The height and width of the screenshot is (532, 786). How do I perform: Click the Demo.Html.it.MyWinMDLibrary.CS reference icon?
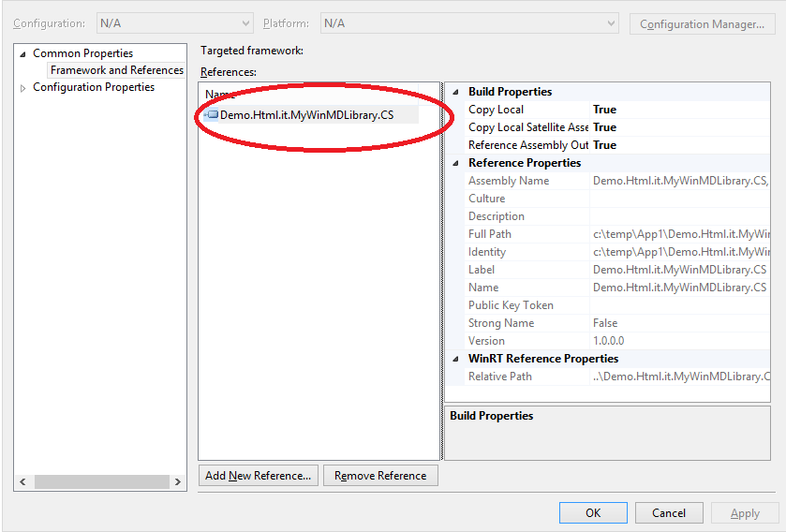pyautogui.click(x=212, y=115)
